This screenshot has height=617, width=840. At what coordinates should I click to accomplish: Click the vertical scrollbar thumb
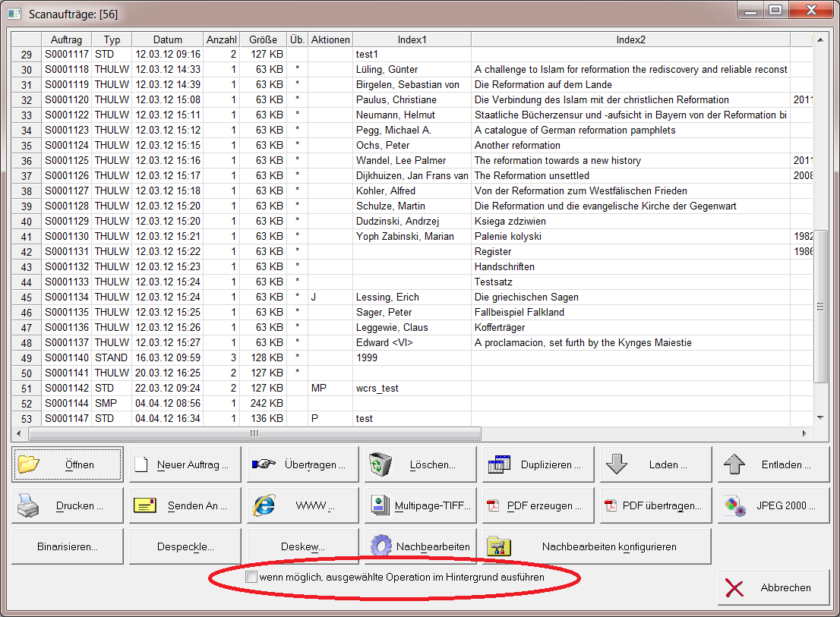[820, 306]
